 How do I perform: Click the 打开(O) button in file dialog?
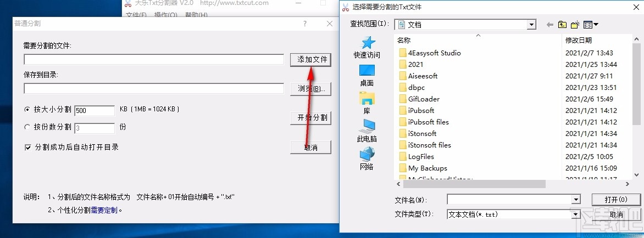(x=616, y=200)
